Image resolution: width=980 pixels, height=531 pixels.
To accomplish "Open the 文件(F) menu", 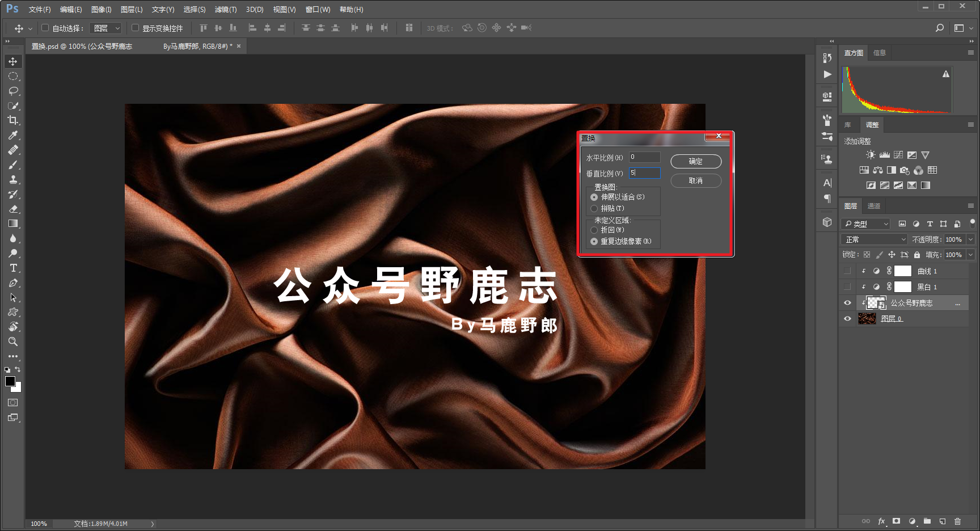I will click(x=40, y=10).
